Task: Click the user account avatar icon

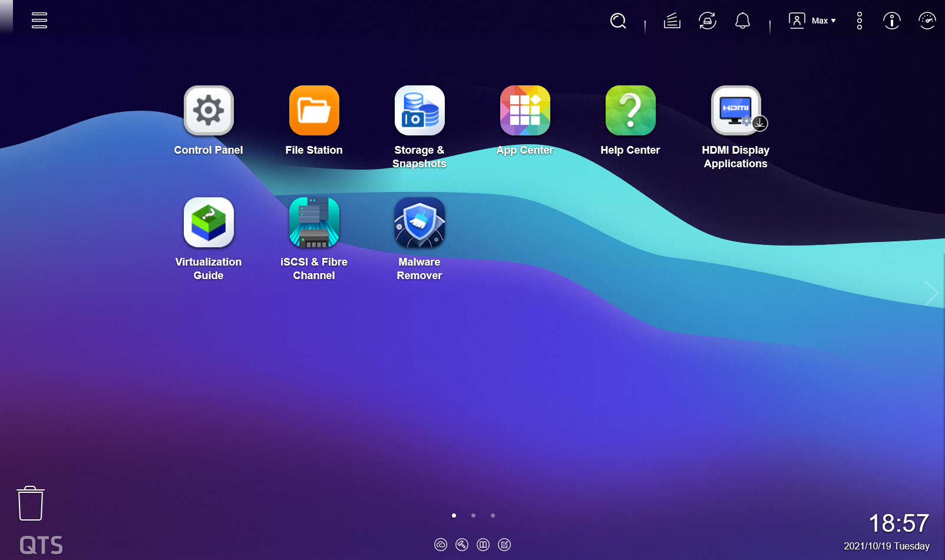Action: 797,21
